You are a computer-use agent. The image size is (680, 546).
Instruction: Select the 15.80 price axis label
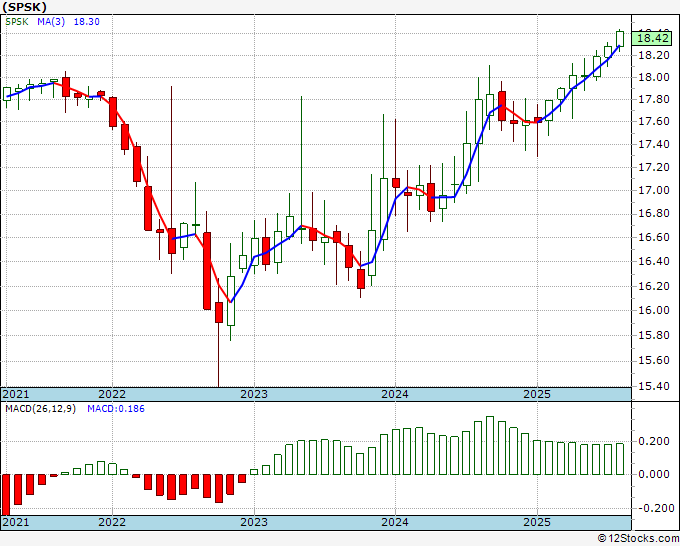tap(654, 335)
